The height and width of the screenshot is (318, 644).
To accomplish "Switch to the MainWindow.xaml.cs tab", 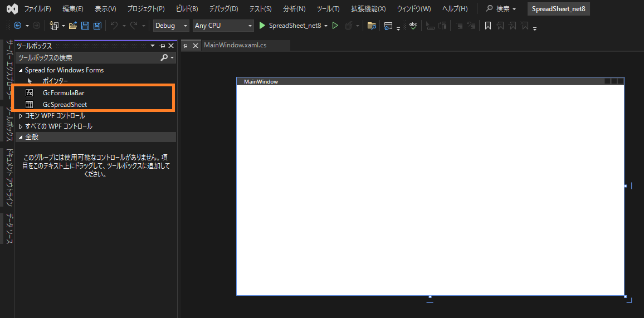I will pyautogui.click(x=235, y=45).
